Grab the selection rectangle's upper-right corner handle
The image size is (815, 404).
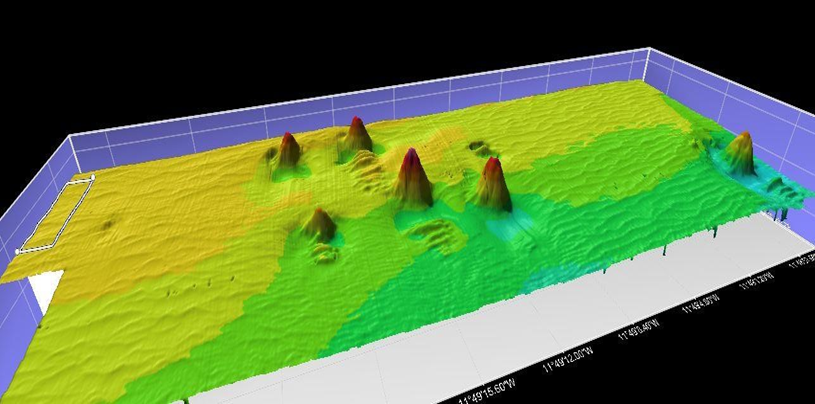tap(92, 178)
